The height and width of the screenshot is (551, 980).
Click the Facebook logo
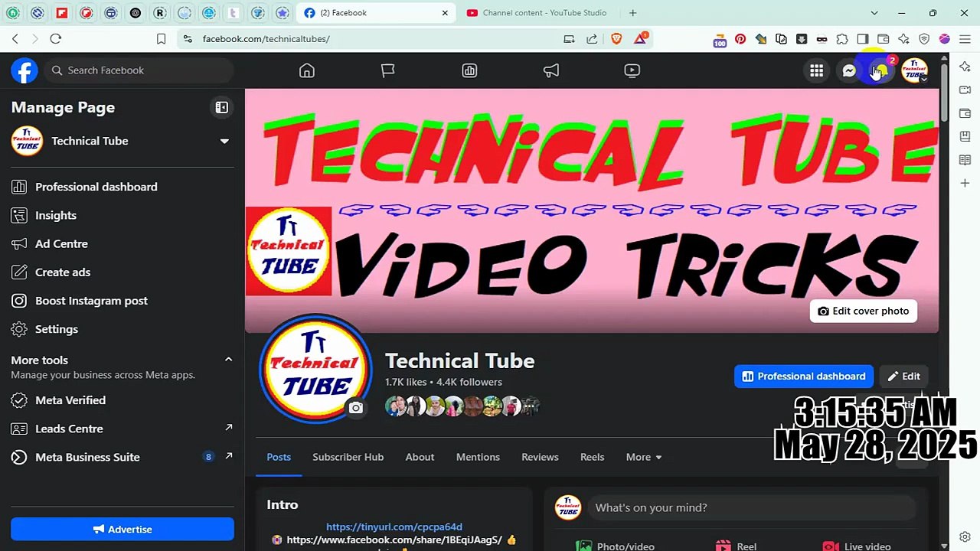(24, 70)
